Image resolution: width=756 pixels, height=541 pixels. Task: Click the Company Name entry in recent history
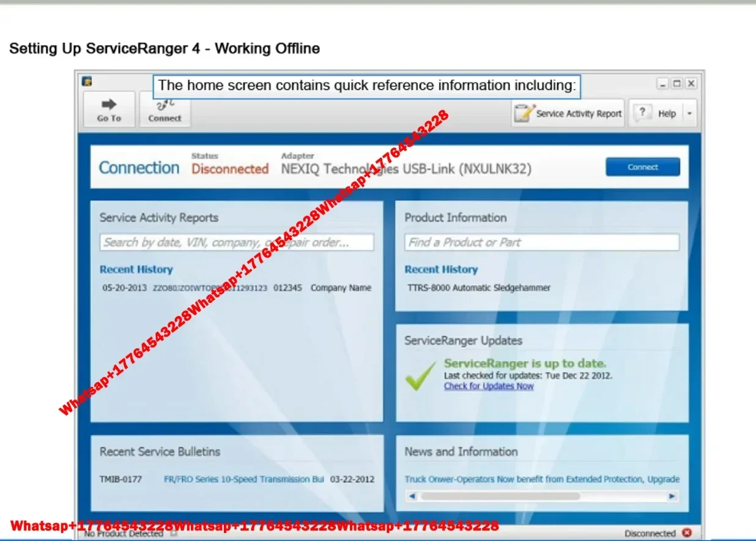[341, 288]
